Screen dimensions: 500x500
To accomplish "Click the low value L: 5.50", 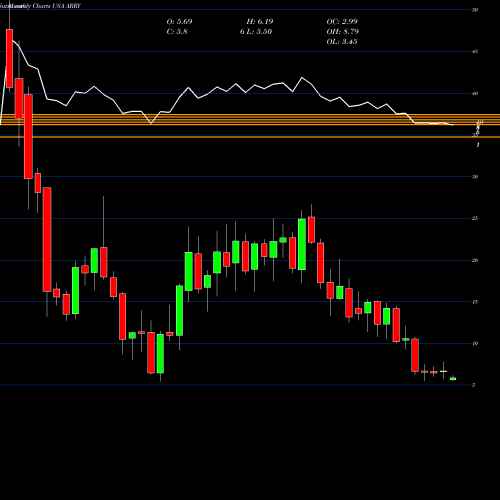I will 259,32.
